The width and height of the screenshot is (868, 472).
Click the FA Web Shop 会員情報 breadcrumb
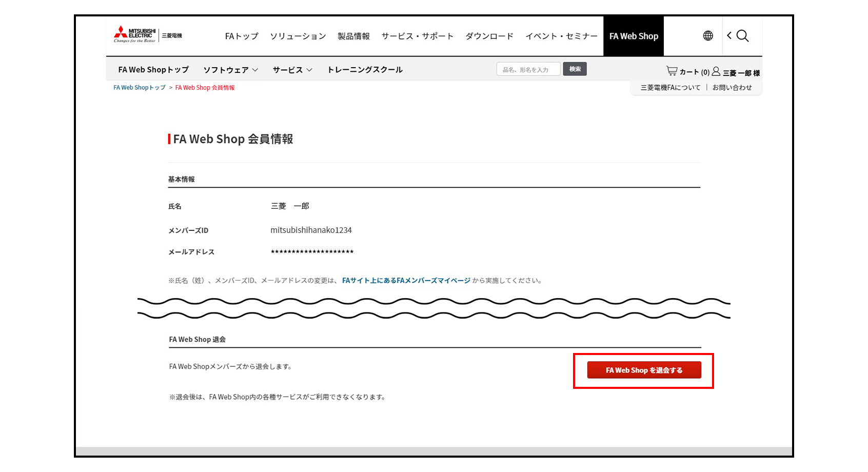pyautogui.click(x=205, y=88)
